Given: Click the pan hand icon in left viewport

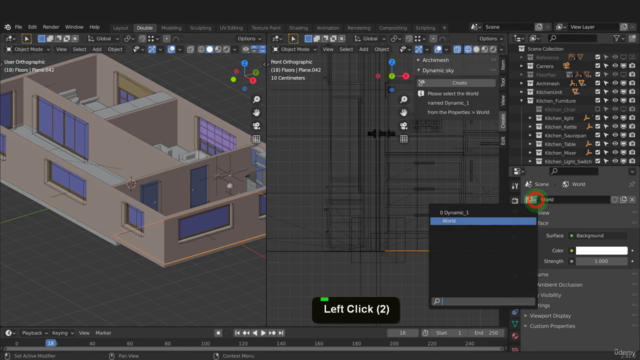Looking at the screenshot, I should pyautogui.click(x=256, y=113).
